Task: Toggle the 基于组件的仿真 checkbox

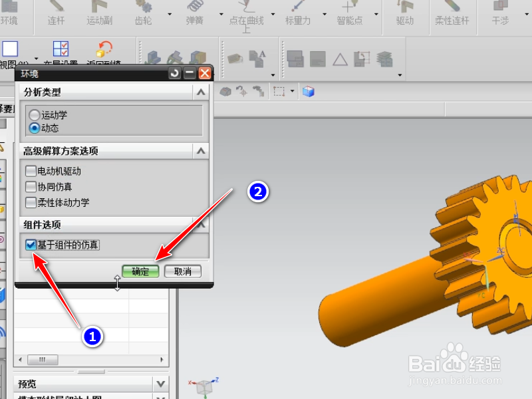Action: tap(31, 245)
